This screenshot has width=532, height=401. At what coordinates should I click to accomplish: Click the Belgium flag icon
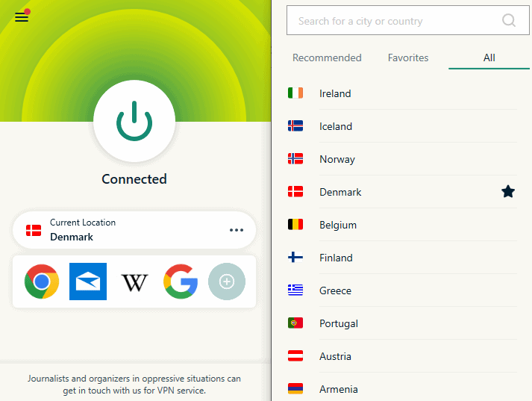pyautogui.click(x=295, y=225)
